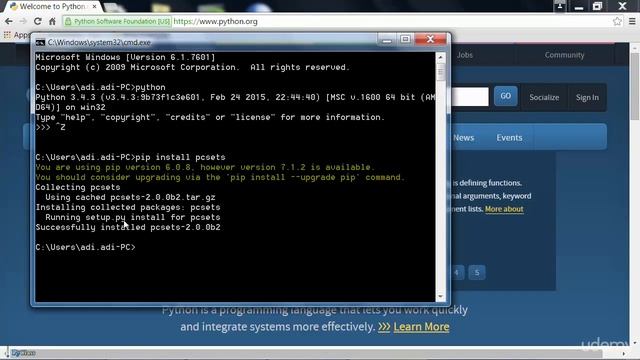Click the python.org address bar URL

coord(216,21)
